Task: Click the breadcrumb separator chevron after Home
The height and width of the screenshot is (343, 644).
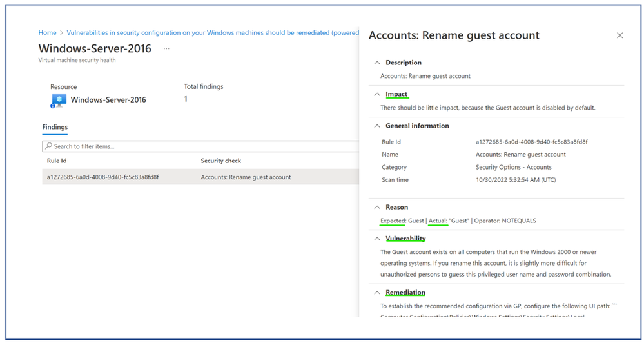Action: pyautogui.click(x=62, y=33)
